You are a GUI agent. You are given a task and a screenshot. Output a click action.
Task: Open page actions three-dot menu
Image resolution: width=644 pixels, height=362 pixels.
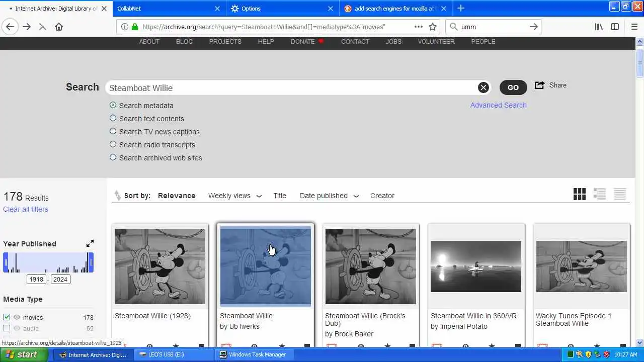pos(418,27)
